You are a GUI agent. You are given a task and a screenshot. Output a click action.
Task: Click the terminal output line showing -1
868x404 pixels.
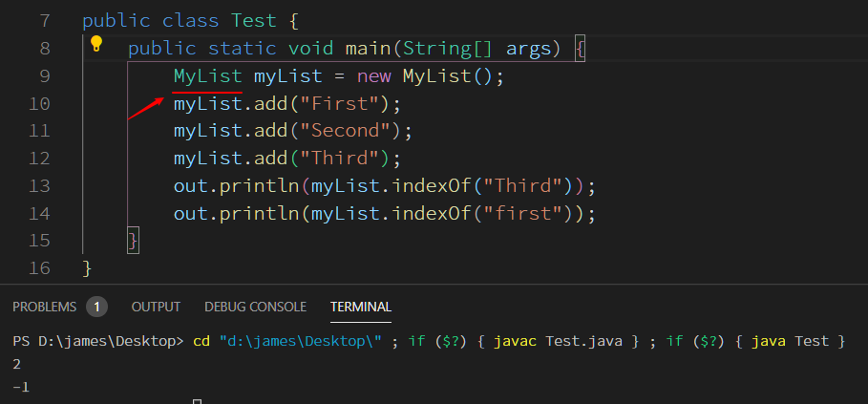tap(20, 387)
